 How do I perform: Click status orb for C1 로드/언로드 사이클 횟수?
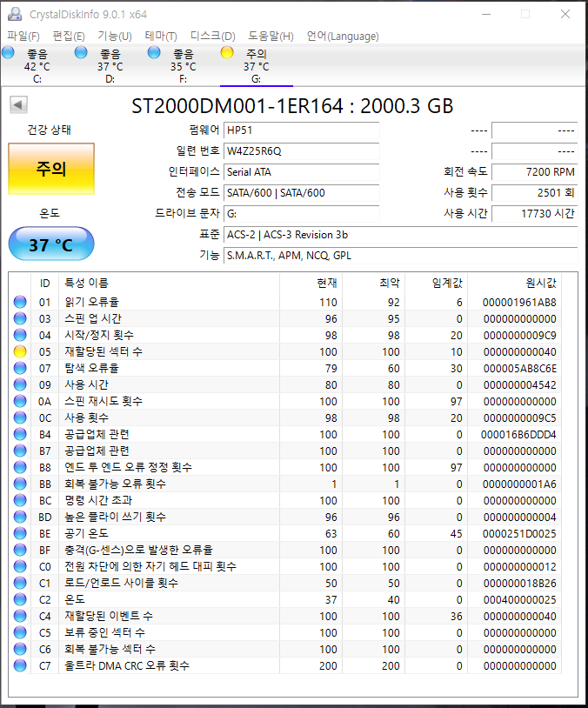(20, 583)
